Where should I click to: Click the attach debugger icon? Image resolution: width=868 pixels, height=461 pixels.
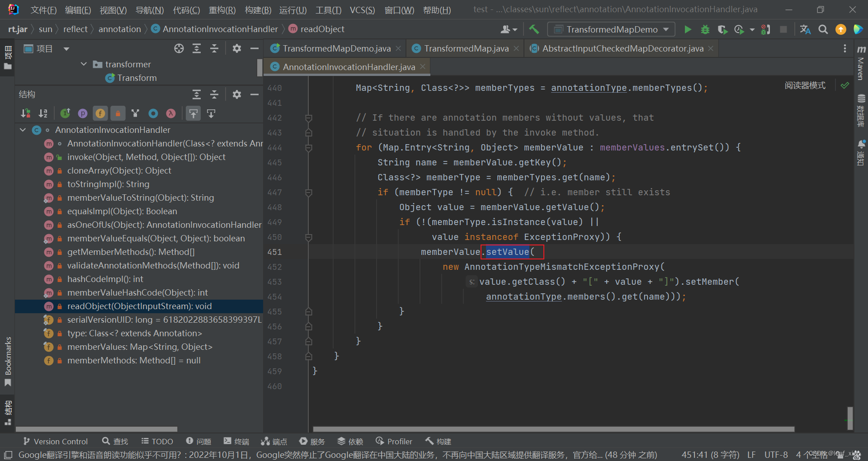click(765, 29)
